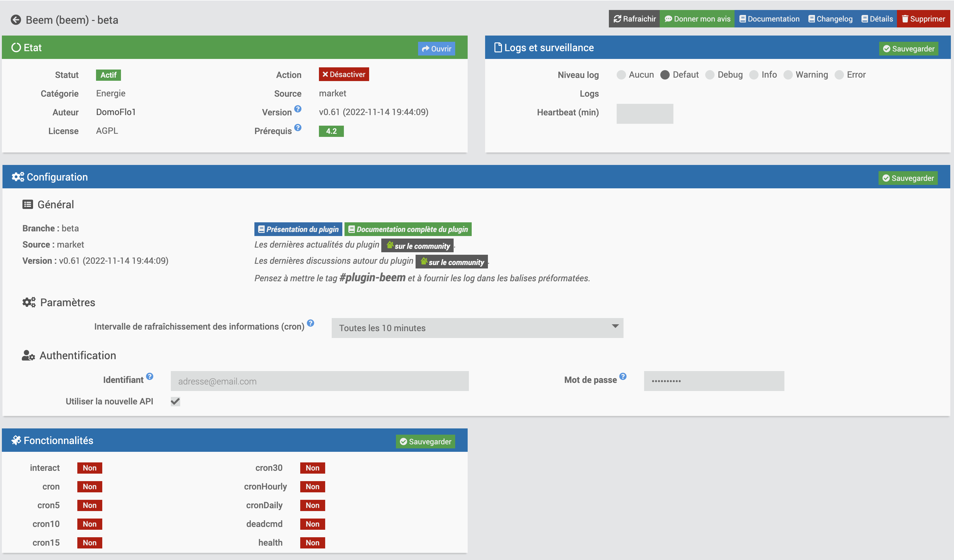Save the Logs et surveillance settings

click(908, 49)
